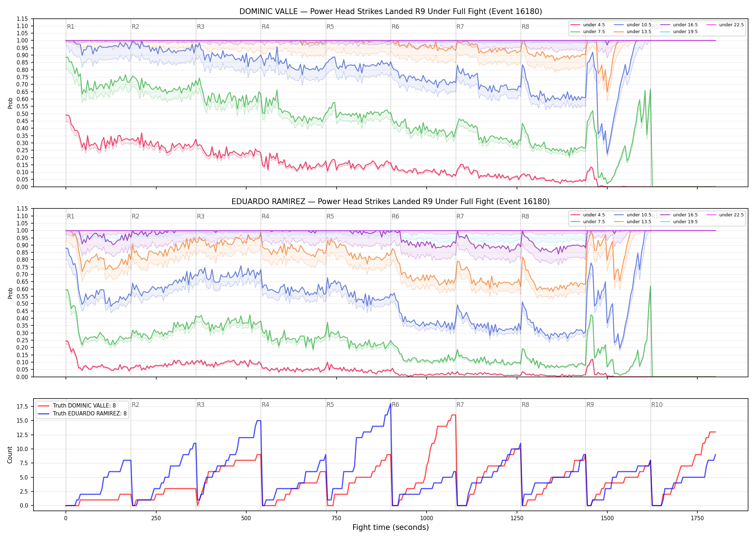Select 'under 22.5' in the top chart legend
Image resolution: width=756 pixels, height=540 pixels.
click(x=732, y=25)
